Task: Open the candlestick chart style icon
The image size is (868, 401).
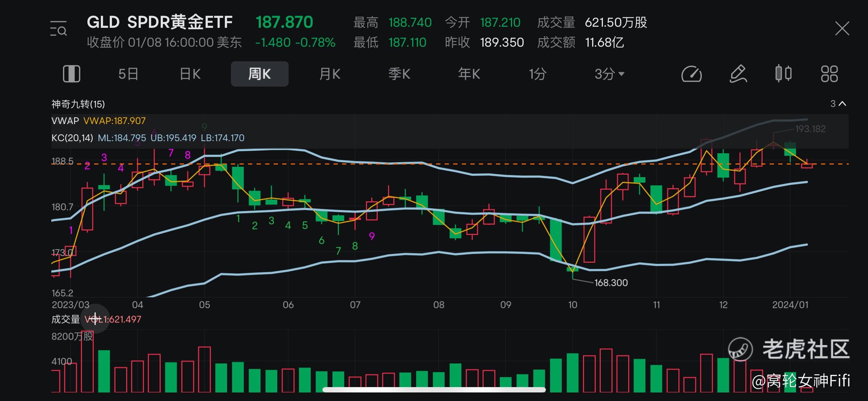Action: (x=784, y=73)
